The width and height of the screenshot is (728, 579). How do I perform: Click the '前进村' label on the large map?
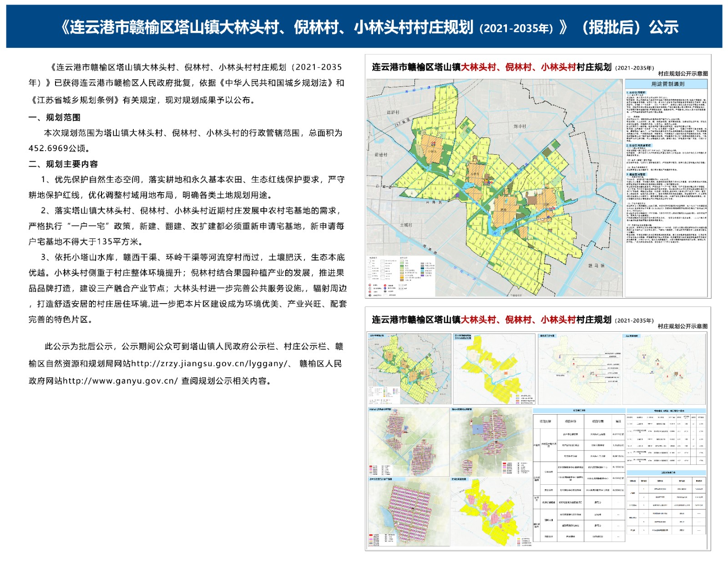pos(381,155)
